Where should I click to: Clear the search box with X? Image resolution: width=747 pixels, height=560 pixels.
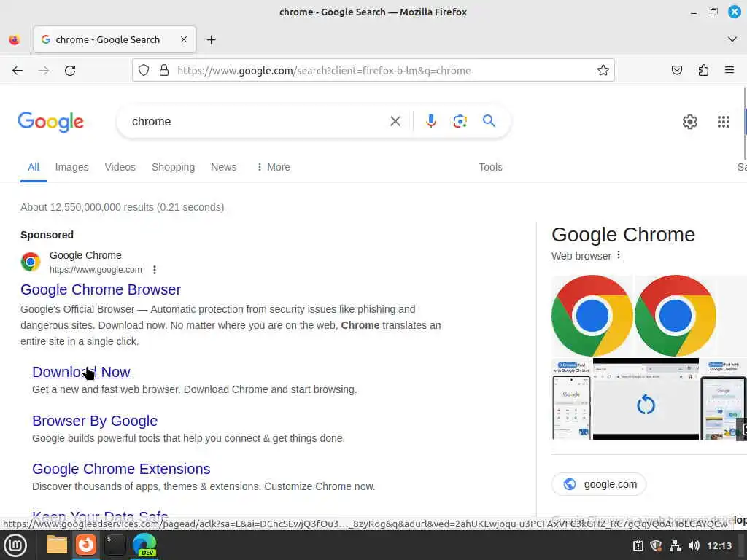coord(395,122)
